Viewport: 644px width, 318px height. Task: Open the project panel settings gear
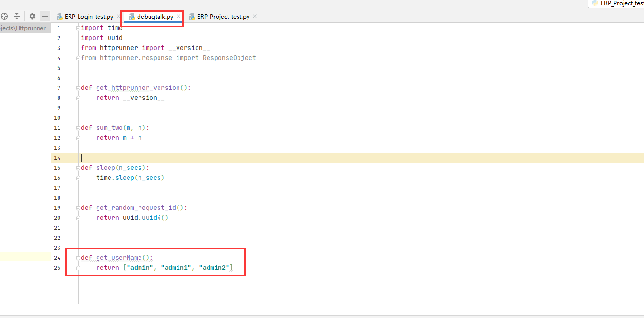[31, 16]
